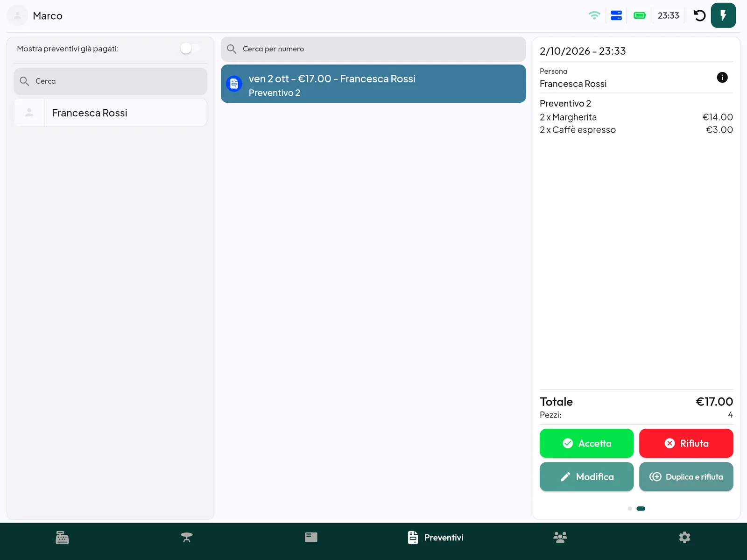Focus the Cerca customer search field

(110, 81)
